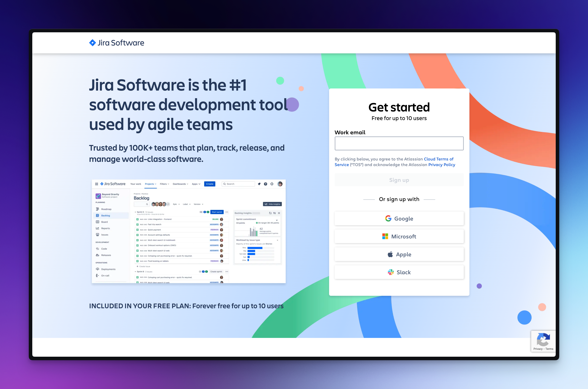Click settings gear in Jira preview

272,184
